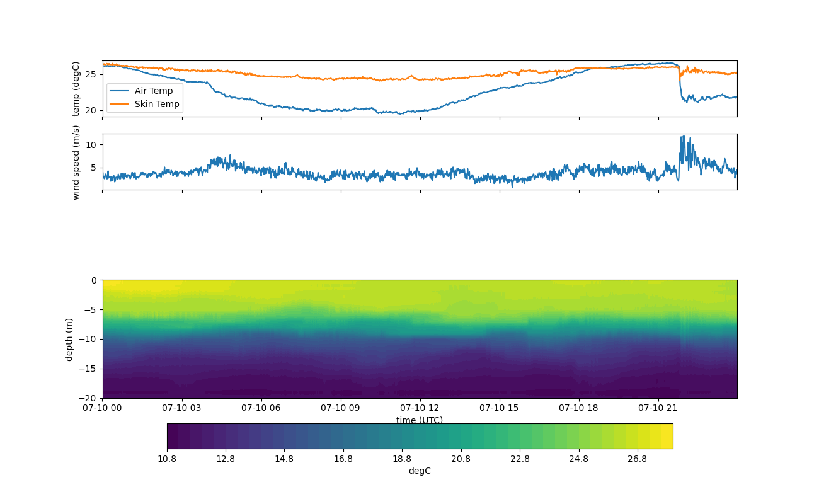
Task: Select the 07-10 12 time tick label
Action: pyautogui.click(x=420, y=408)
